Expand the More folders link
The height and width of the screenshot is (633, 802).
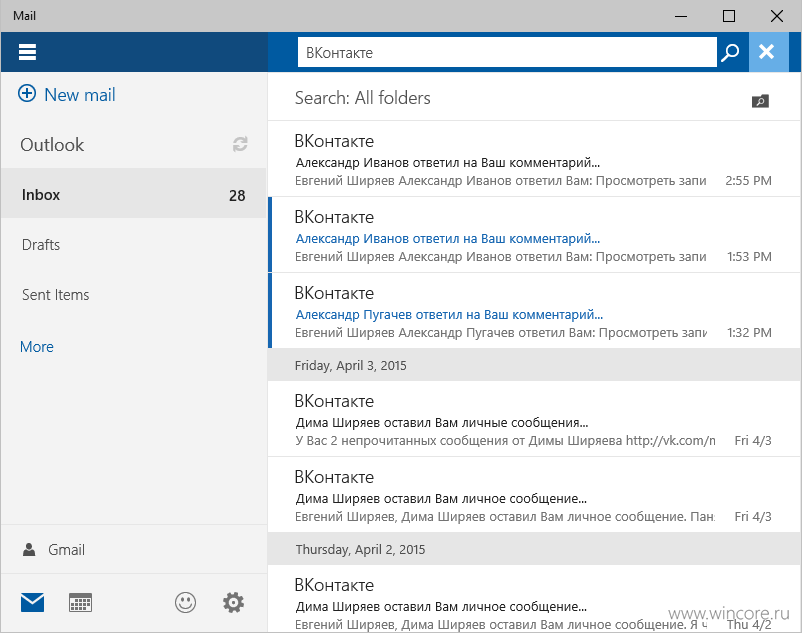[37, 347]
